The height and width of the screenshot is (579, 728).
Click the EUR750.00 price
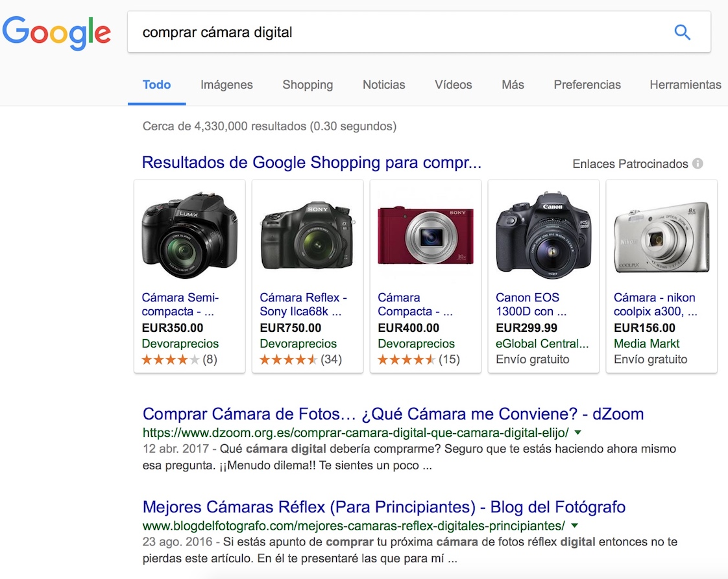coord(290,328)
